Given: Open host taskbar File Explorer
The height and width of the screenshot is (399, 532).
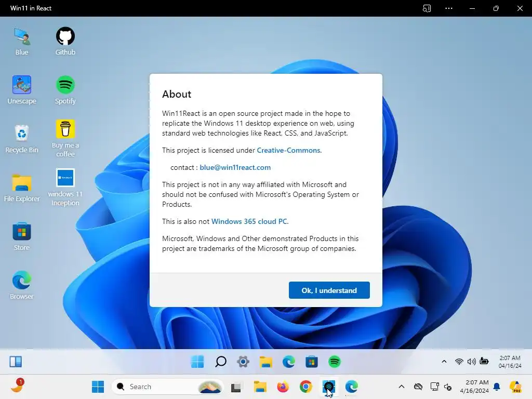Looking at the screenshot, I should pyautogui.click(x=260, y=387).
